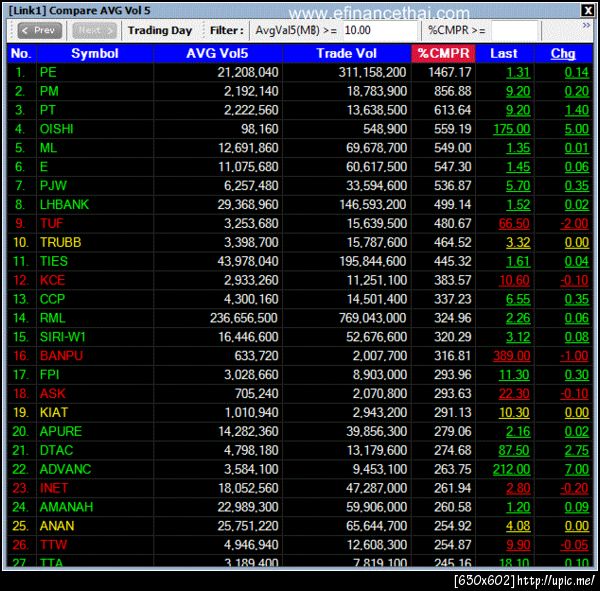Select the SIRI-W1 symbol
The image size is (600, 591).
coord(63,337)
